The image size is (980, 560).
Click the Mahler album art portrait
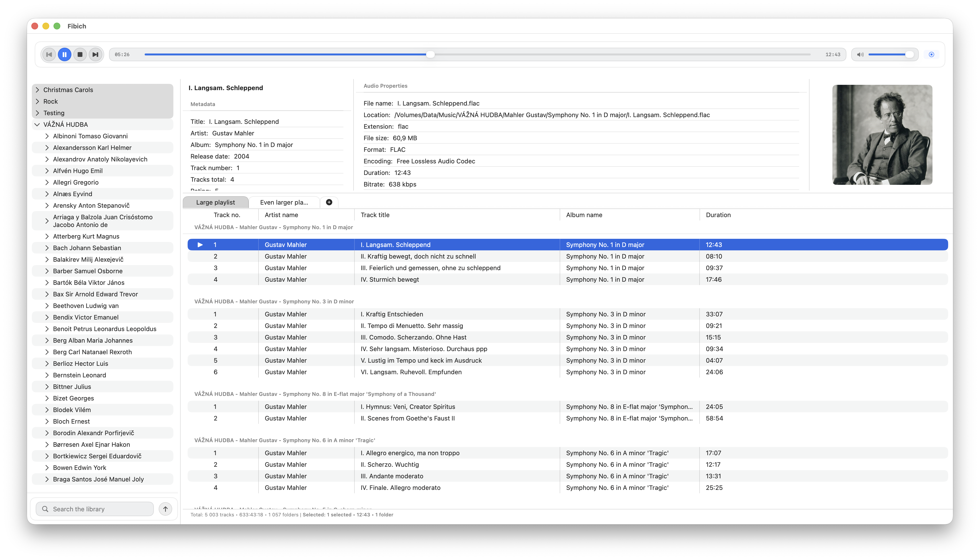pyautogui.click(x=882, y=135)
